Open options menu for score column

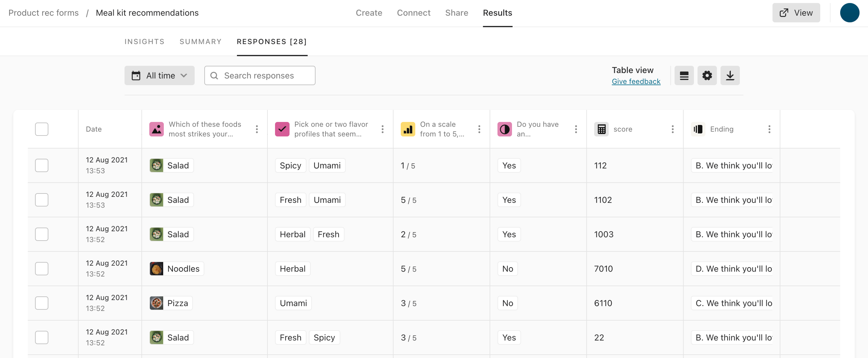673,129
